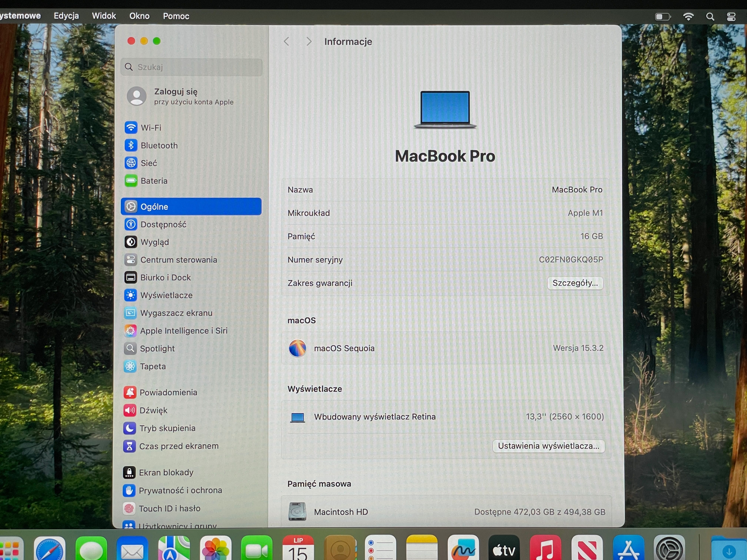
Task: Open Safari from the Dock
Action: point(50,549)
